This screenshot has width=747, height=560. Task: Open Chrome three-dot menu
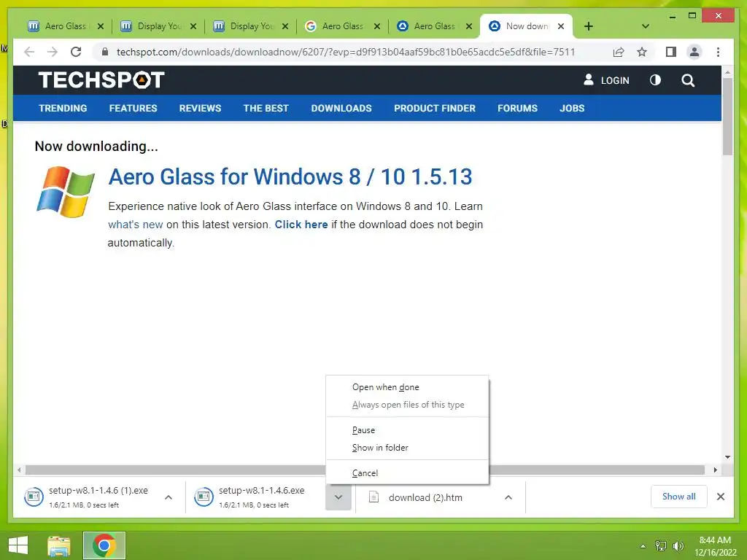coord(718,52)
